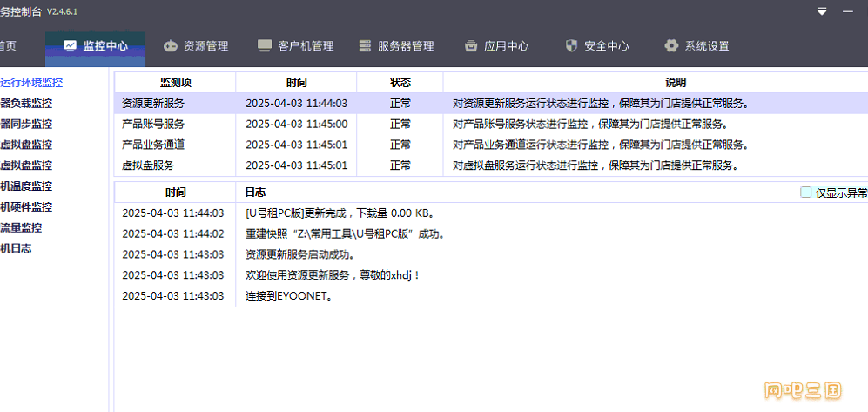
Task: Switch to the 监控中心 tab
Action: [x=95, y=50]
